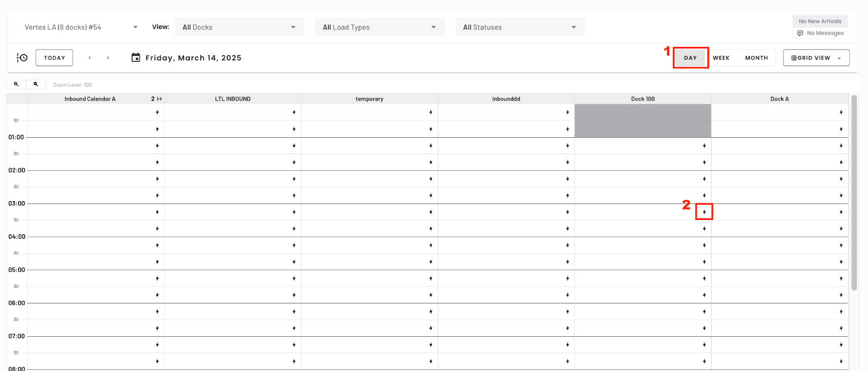The image size is (868, 371).
Task: Switch to Day view
Action: pyautogui.click(x=690, y=57)
